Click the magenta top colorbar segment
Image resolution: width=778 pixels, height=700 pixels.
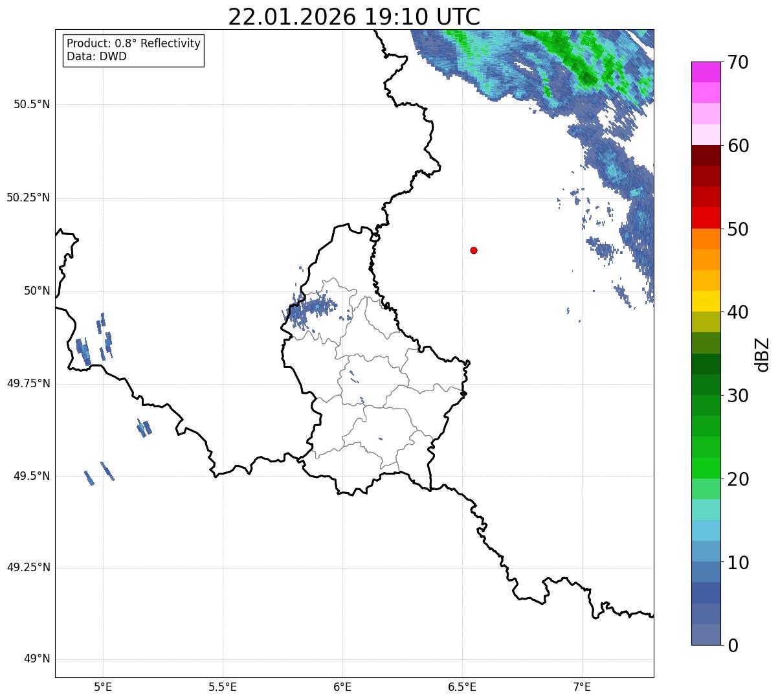pos(706,72)
